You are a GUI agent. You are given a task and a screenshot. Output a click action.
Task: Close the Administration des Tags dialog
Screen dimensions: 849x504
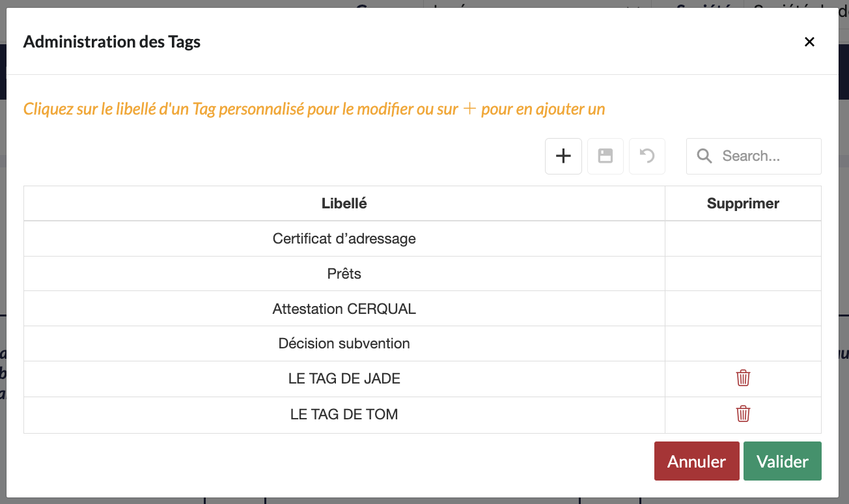(809, 42)
